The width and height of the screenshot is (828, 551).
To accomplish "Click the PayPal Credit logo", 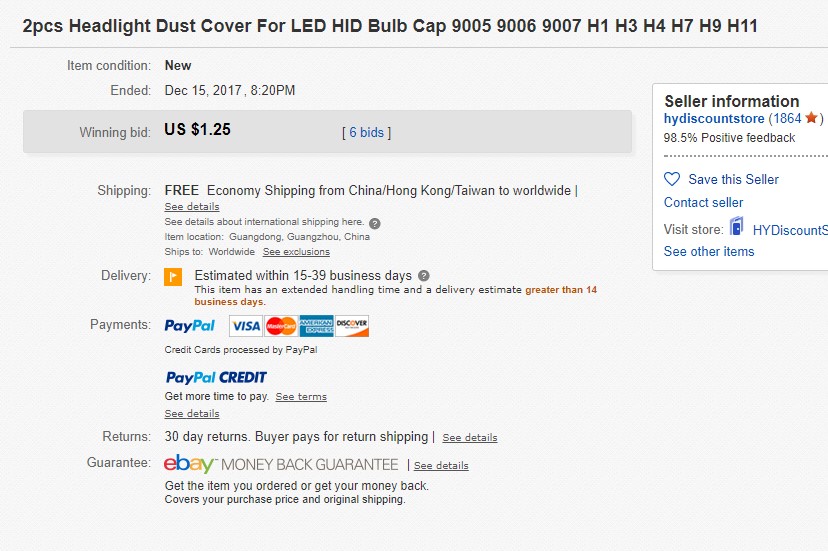I will (216, 377).
